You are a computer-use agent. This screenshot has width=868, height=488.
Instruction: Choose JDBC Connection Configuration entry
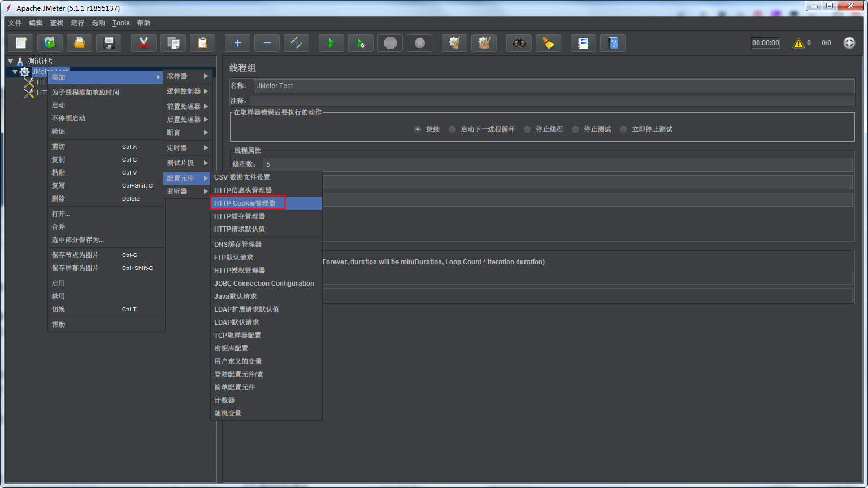pyautogui.click(x=266, y=284)
